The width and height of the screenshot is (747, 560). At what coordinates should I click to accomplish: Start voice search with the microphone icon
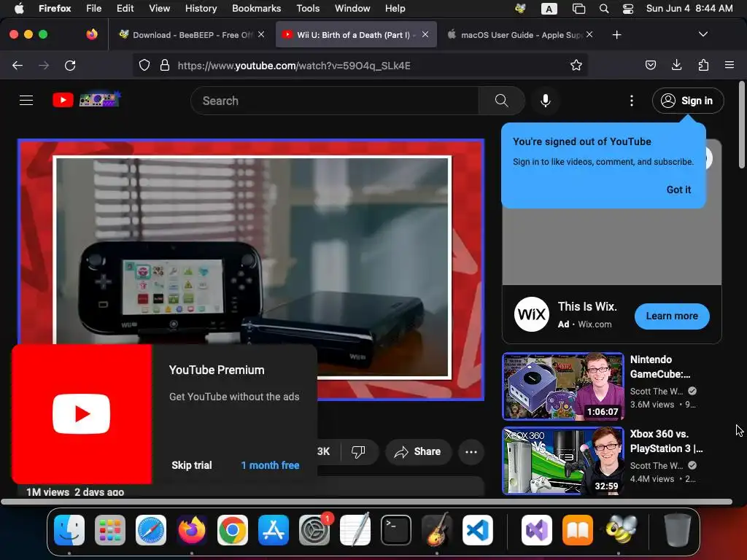click(x=546, y=101)
